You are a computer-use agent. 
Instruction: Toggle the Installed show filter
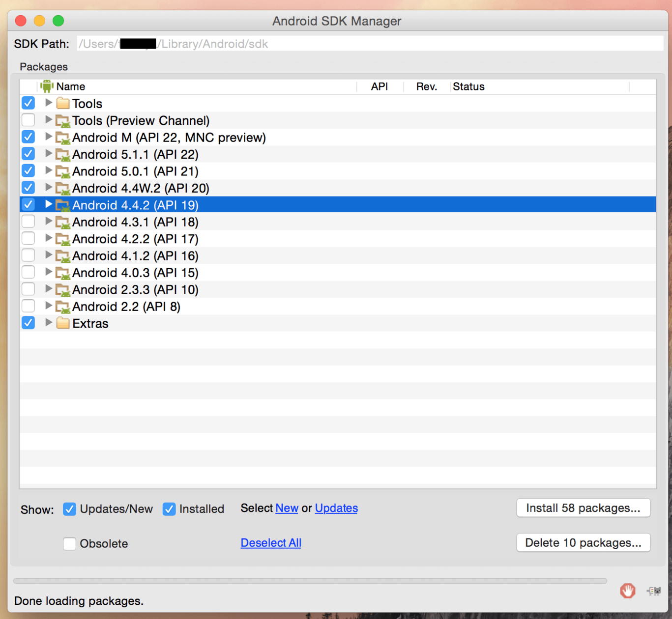click(169, 509)
